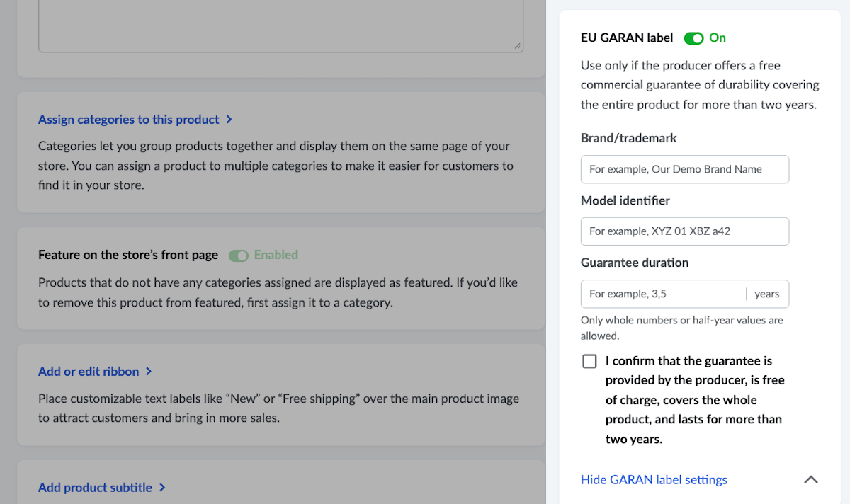Click 'Only whole numbers or half-year values' hint
The width and height of the screenshot is (850, 504).
(x=682, y=328)
